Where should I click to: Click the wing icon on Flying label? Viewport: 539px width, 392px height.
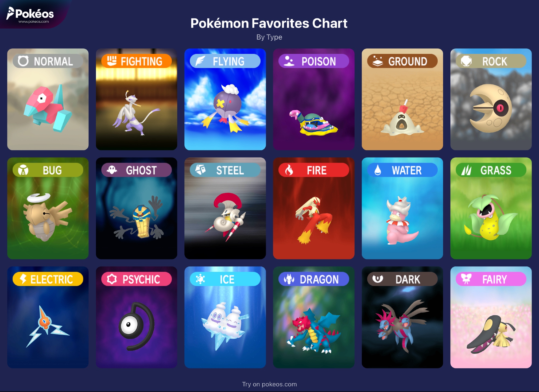click(x=200, y=61)
